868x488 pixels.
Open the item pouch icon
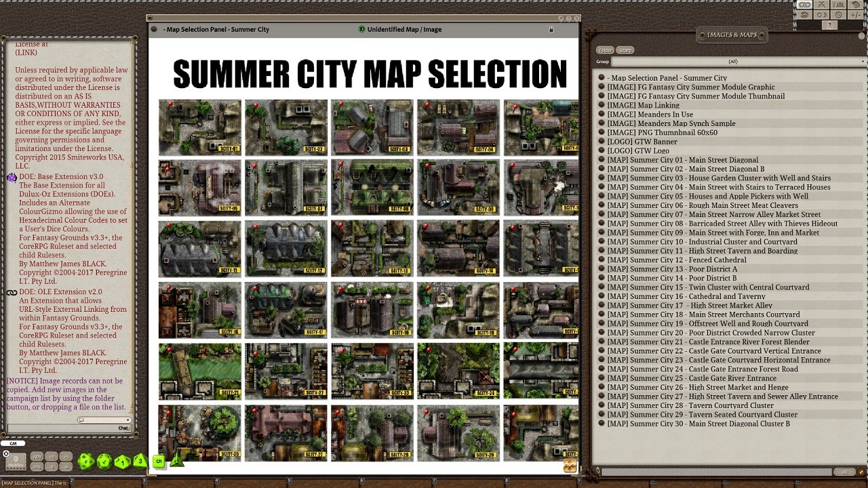pyautogui.click(x=856, y=5)
